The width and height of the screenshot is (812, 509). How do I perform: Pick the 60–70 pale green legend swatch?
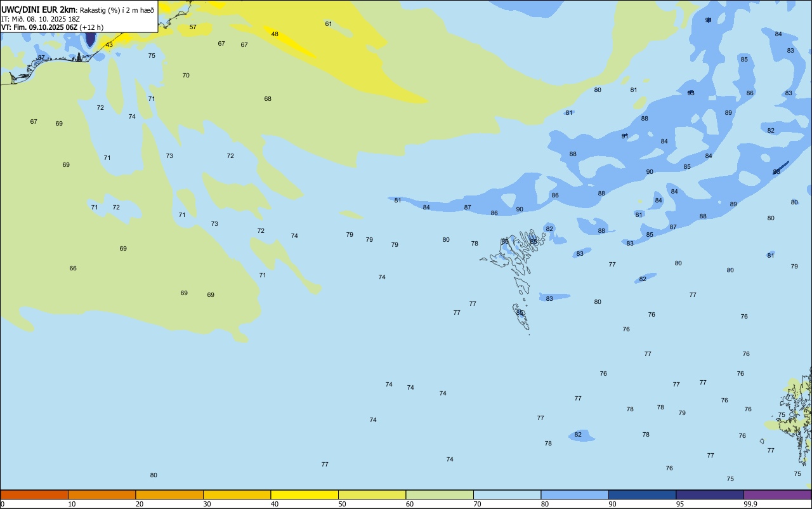[440, 494]
